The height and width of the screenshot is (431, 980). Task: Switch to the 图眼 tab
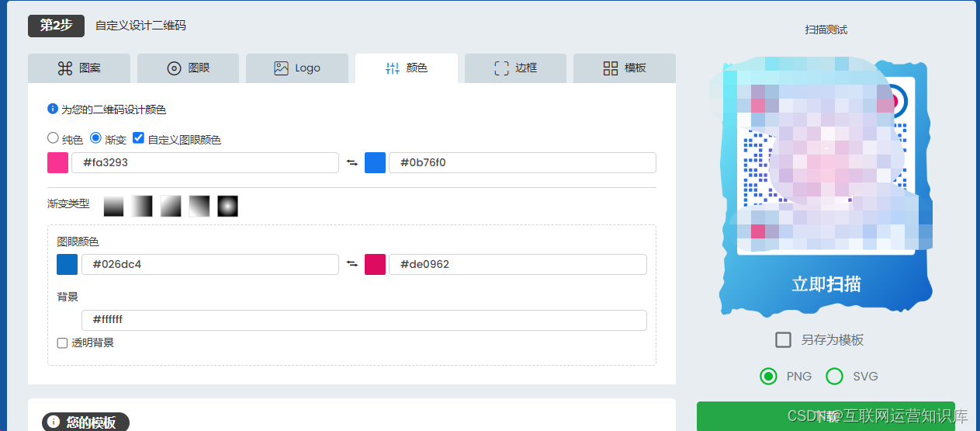click(189, 68)
